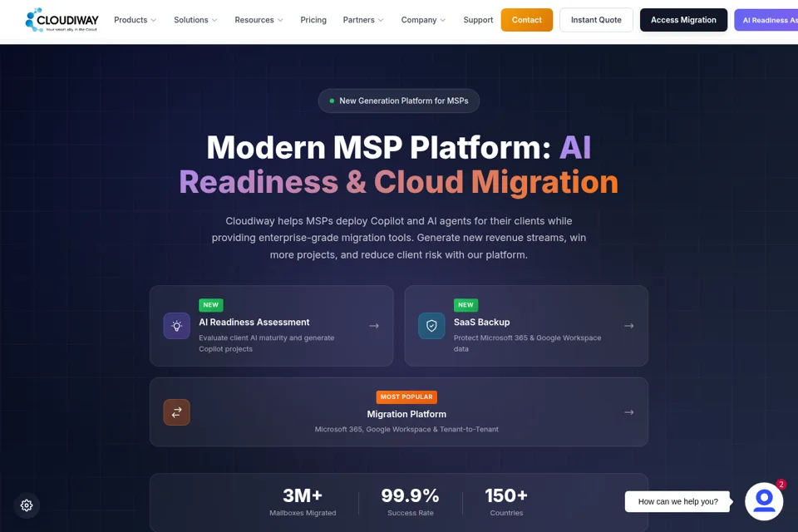Click the Cloudiway logo
Viewport: 798px width, 532px height.
click(62, 20)
